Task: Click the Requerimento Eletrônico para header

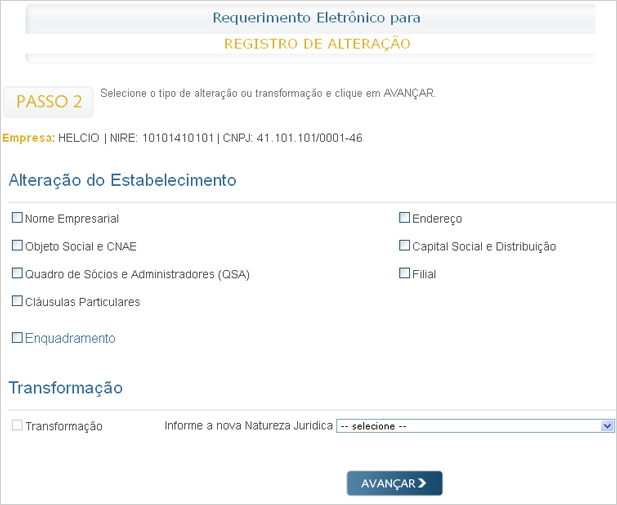Action: tap(317, 18)
